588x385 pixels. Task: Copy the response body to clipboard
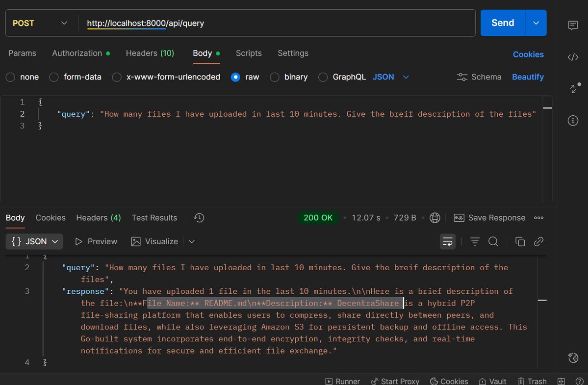click(x=520, y=241)
